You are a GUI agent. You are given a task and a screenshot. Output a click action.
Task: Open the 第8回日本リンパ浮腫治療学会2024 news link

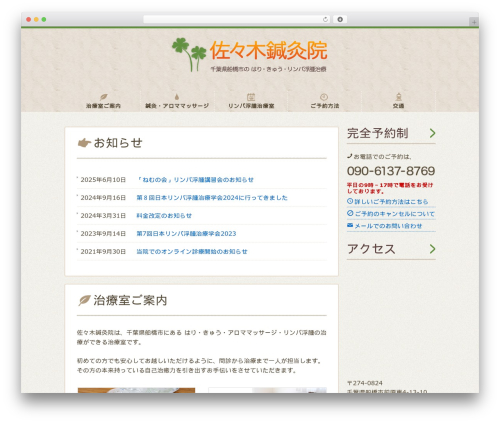[212, 198]
